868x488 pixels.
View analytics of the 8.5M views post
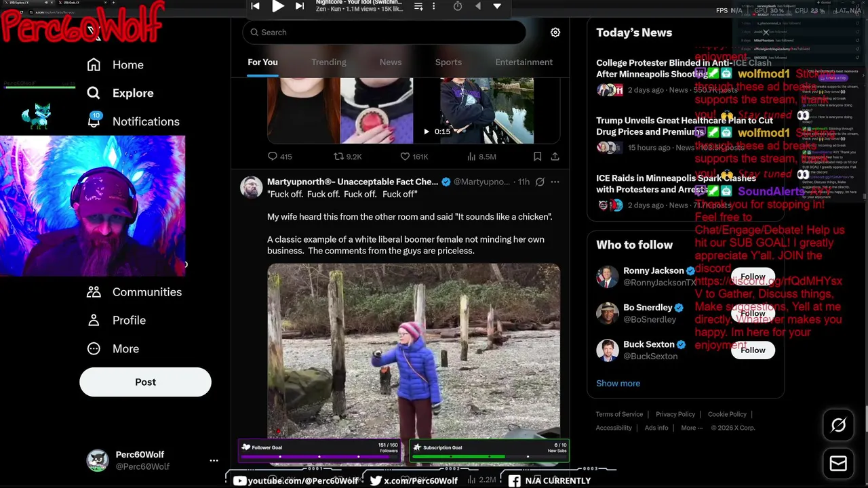(481, 157)
